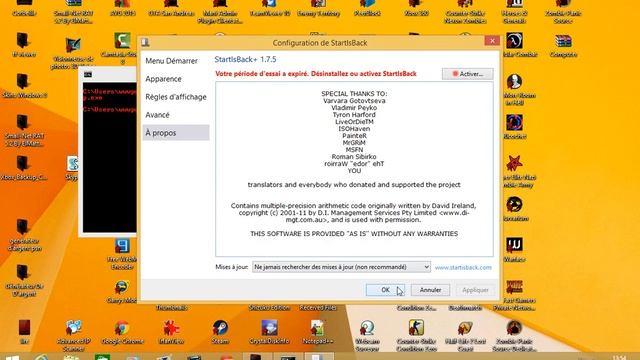The width and height of the screenshot is (640, 360).
Task: Click the Windows Start button on taskbar
Action: [12, 357]
